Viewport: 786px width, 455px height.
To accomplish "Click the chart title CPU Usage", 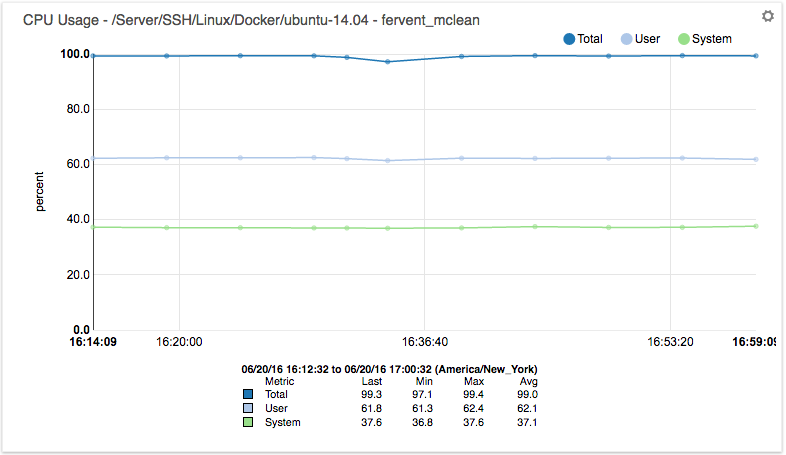I will 251,20.
